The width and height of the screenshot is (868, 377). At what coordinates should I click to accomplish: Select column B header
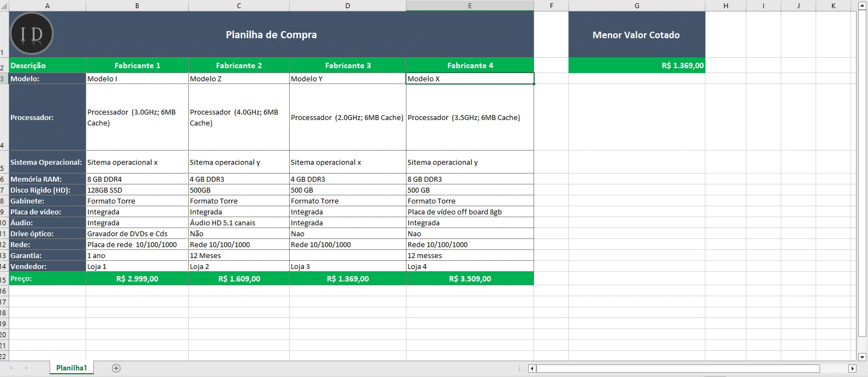click(x=137, y=5)
